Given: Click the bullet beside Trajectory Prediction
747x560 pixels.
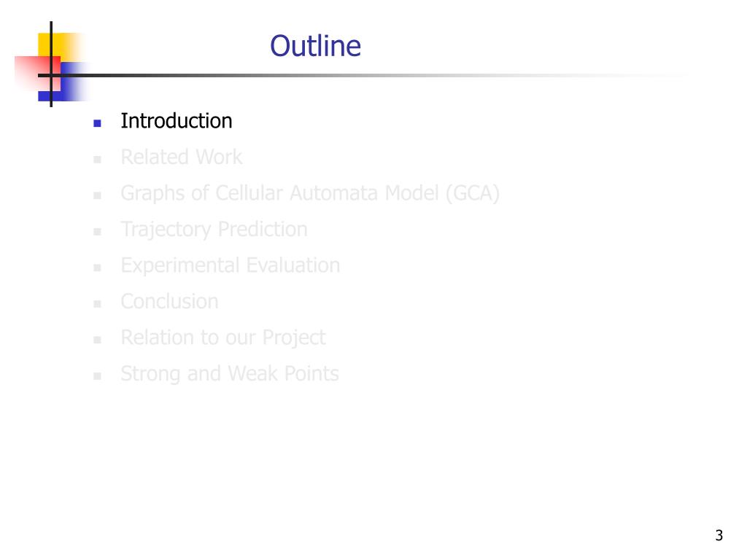Looking at the screenshot, I should coord(97,232).
